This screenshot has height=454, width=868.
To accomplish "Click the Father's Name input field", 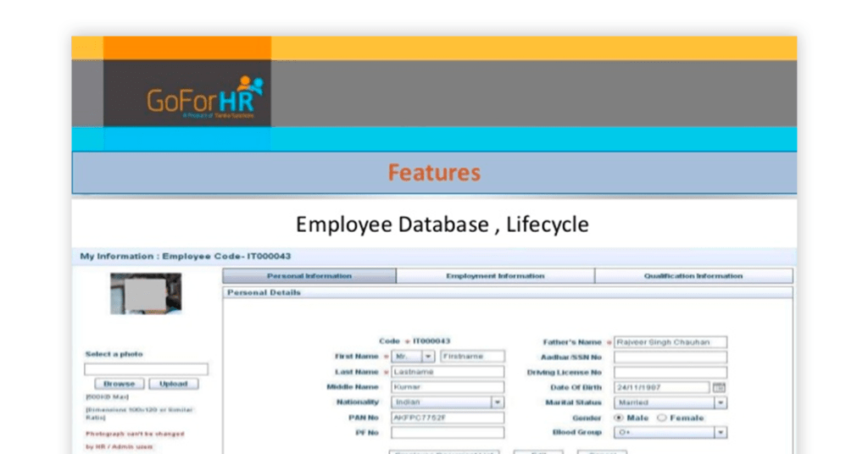I will (670, 342).
